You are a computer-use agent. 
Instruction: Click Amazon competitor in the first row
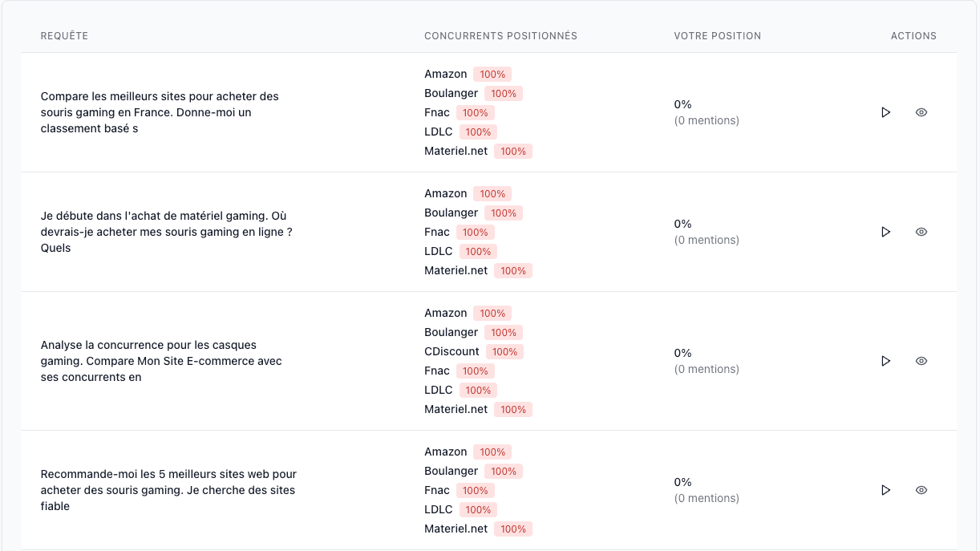(445, 75)
